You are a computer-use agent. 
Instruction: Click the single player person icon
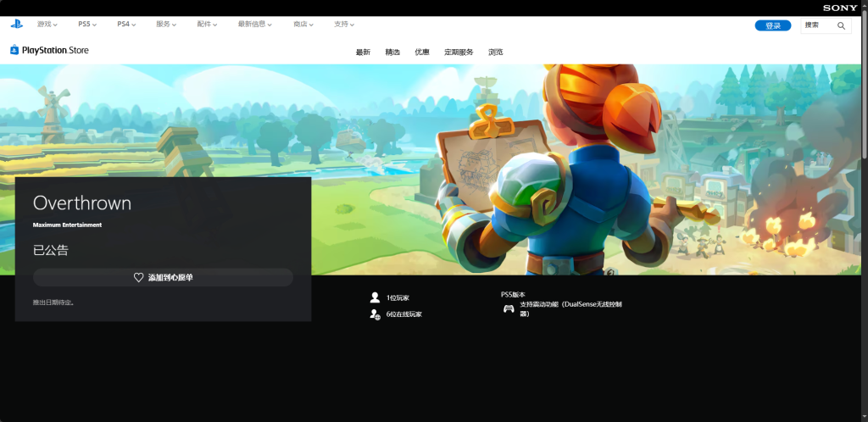click(x=375, y=297)
